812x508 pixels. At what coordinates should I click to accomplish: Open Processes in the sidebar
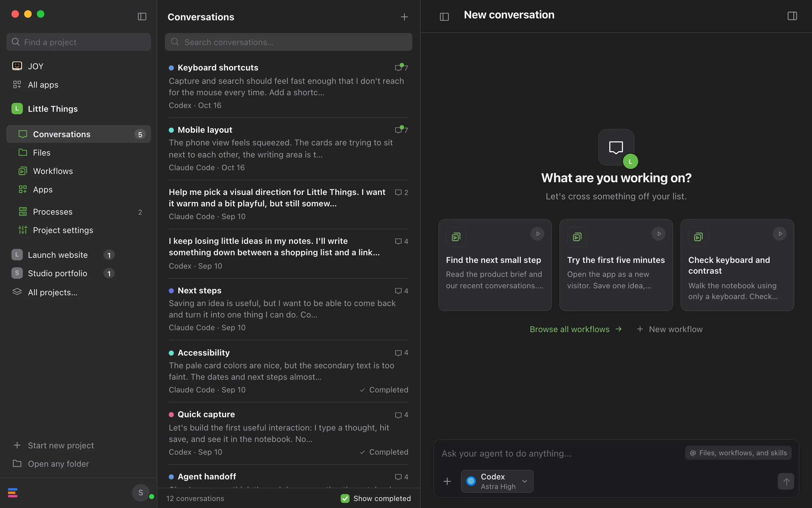[79, 212]
